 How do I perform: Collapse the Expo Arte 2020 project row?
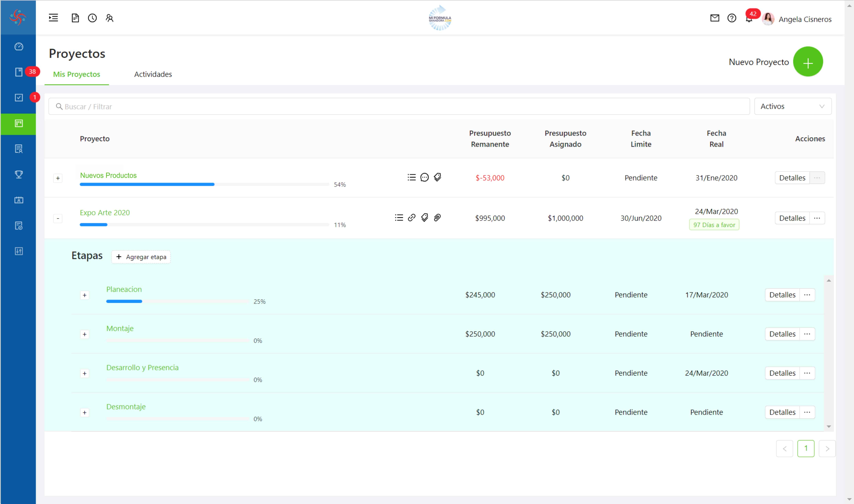coord(58,218)
